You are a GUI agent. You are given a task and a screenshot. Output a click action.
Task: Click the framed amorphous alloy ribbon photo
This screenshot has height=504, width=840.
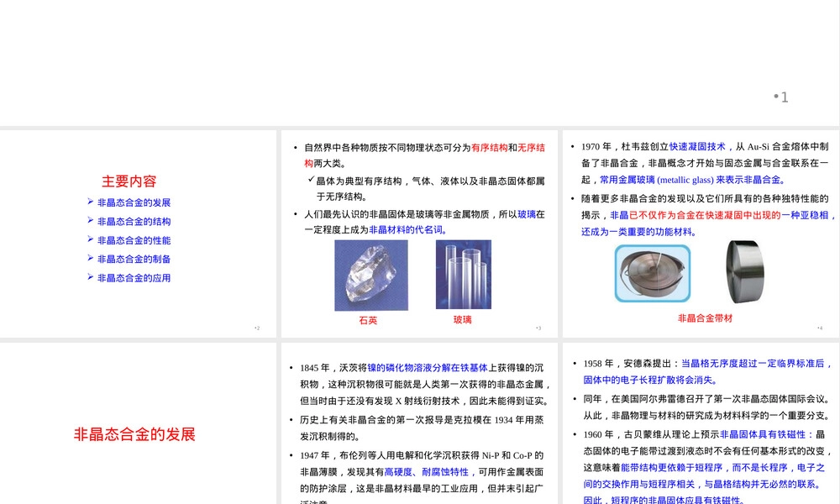[x=653, y=273]
